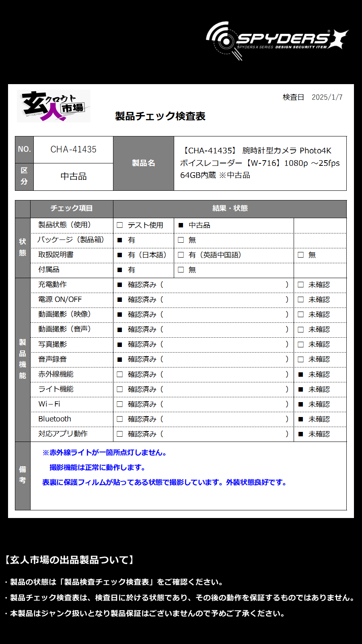Click the Bluetooth row label

[x=55, y=419]
